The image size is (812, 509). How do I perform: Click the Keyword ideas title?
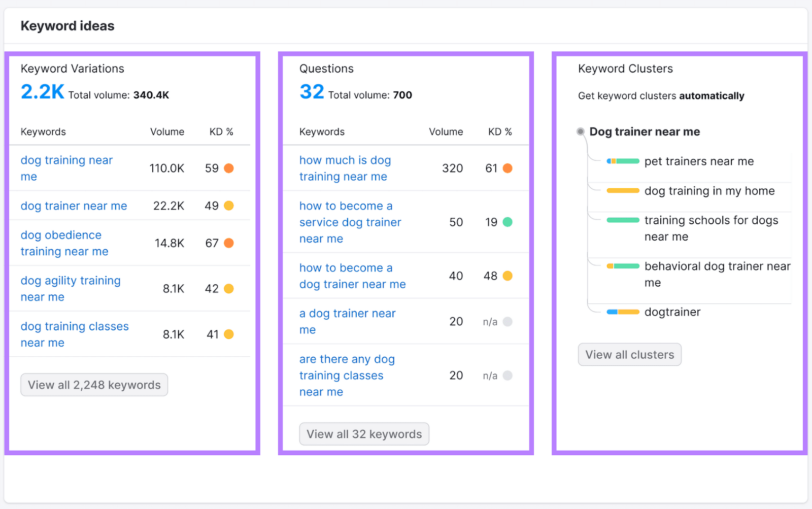(67, 26)
